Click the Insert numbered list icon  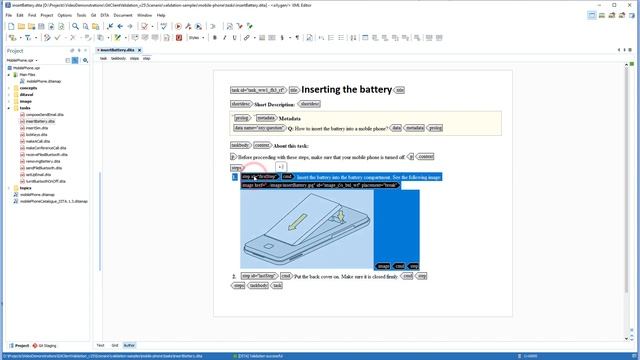[x=331, y=38]
